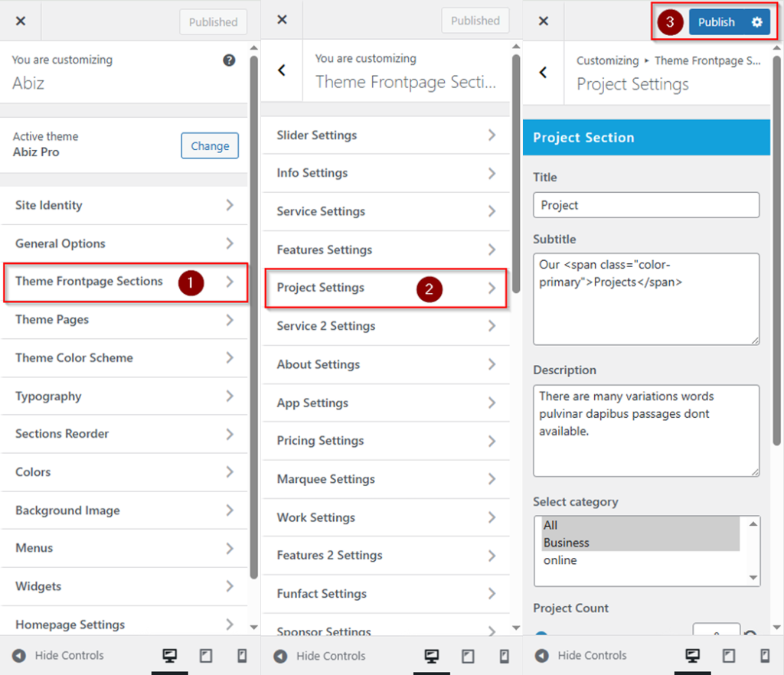The height and width of the screenshot is (675, 784).
Task: Select 'online' in the category list
Action: [560, 560]
